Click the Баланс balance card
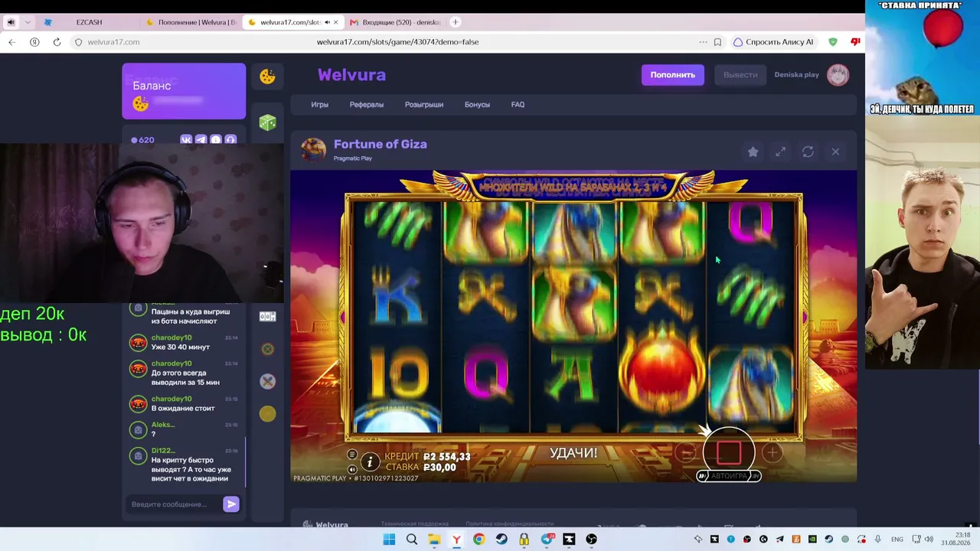 click(184, 91)
